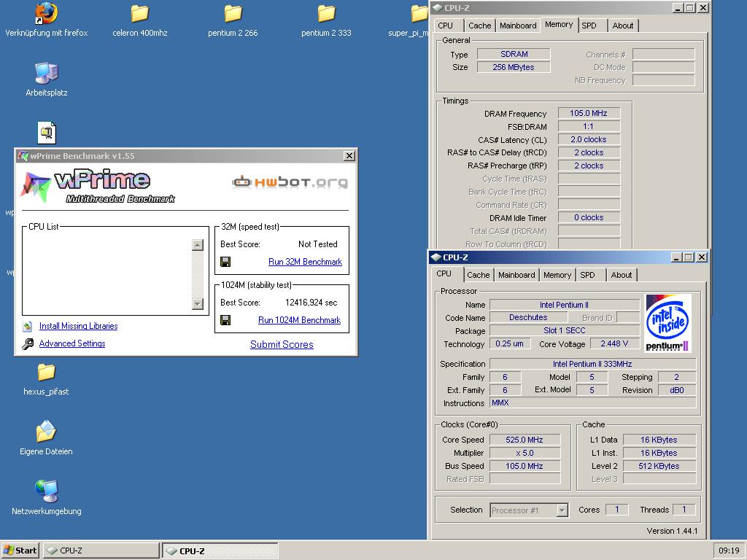Switch to Cache tab in front CPU-Z
The height and width of the screenshot is (560, 747).
point(479,275)
